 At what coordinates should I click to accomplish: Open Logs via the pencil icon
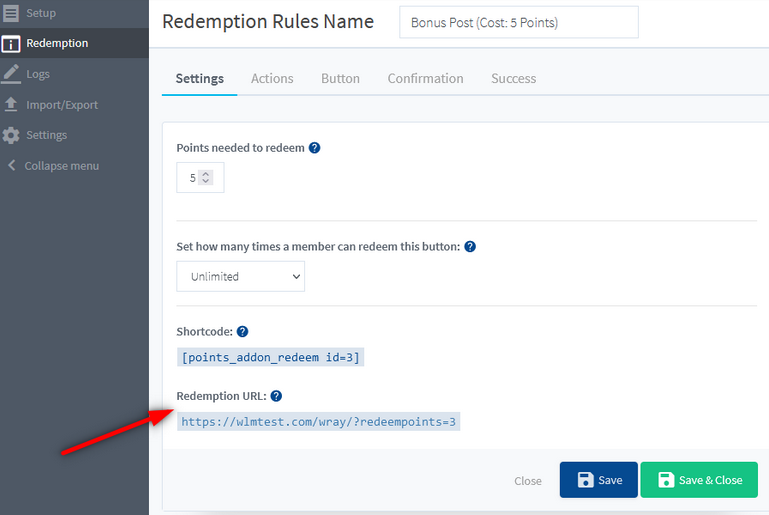tap(11, 74)
